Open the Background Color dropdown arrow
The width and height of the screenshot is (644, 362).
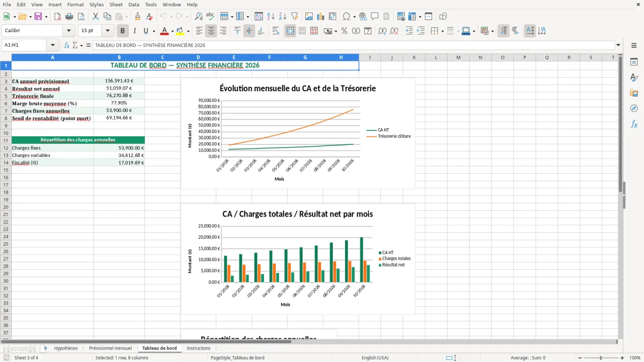188,31
